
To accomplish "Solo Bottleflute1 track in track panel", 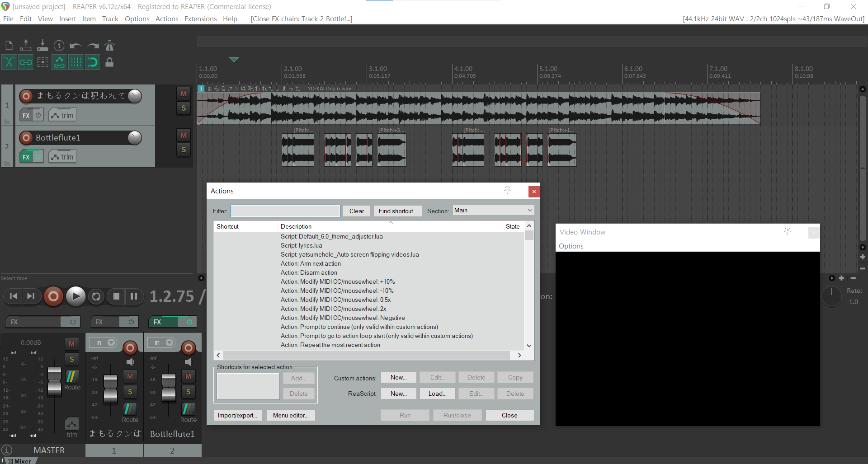I will (x=184, y=150).
